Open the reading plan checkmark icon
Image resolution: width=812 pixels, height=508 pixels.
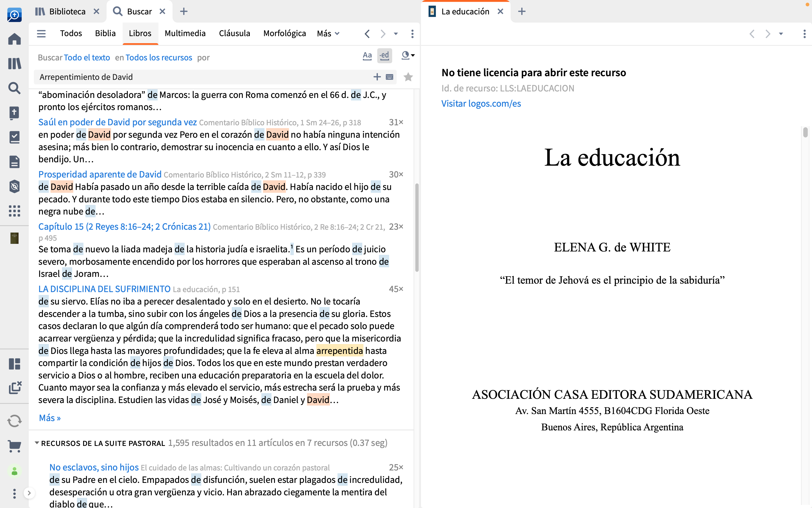pyautogui.click(x=14, y=137)
